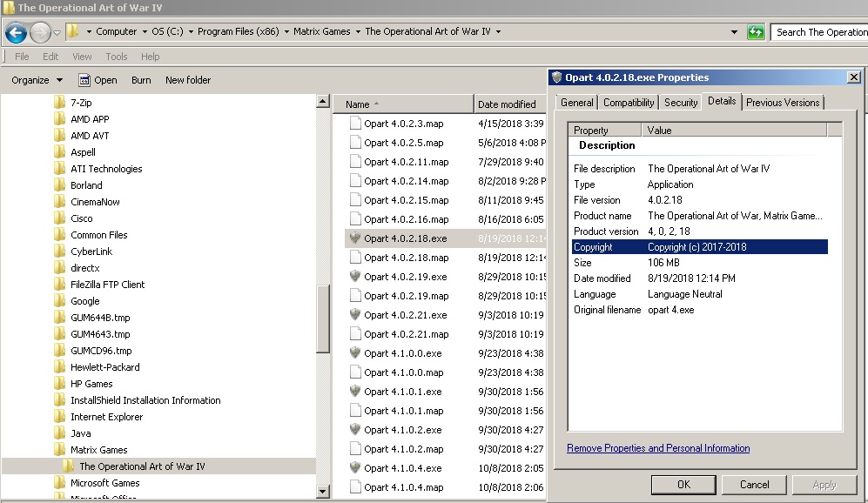Select the ATI Technologies folder

pos(106,169)
